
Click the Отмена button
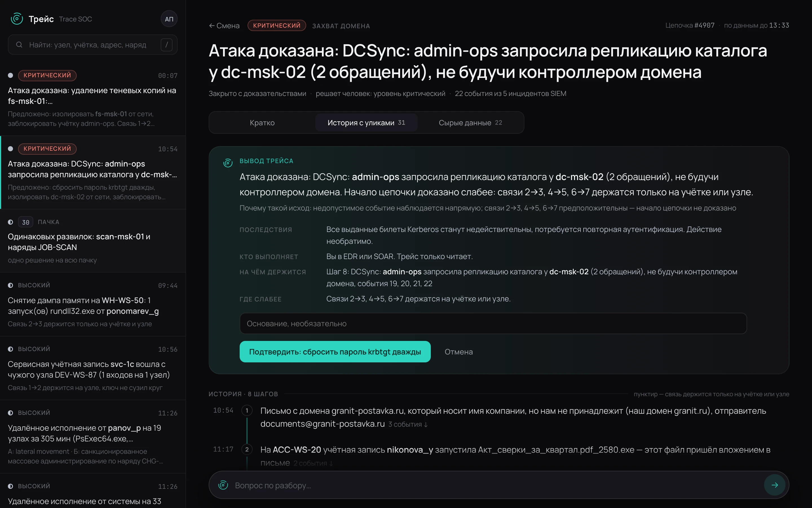[x=459, y=352]
